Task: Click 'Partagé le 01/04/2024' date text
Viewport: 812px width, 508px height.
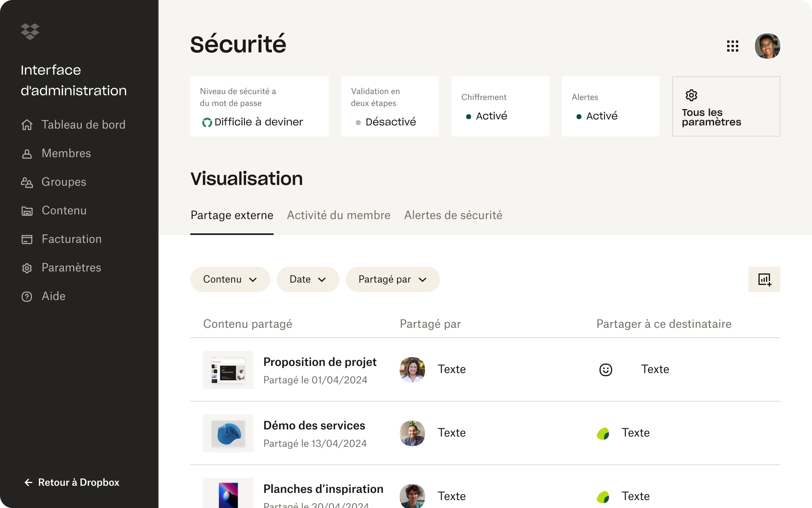Action: pos(316,380)
